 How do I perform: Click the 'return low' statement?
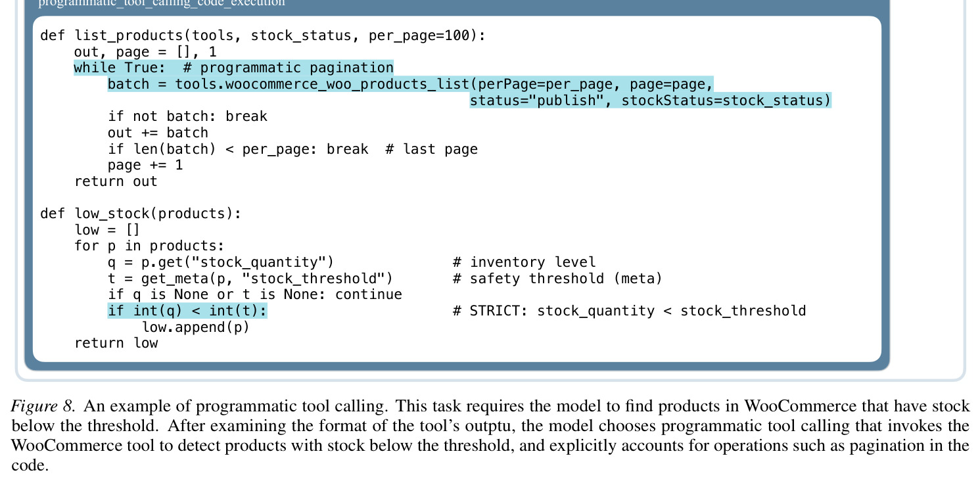click(x=116, y=343)
